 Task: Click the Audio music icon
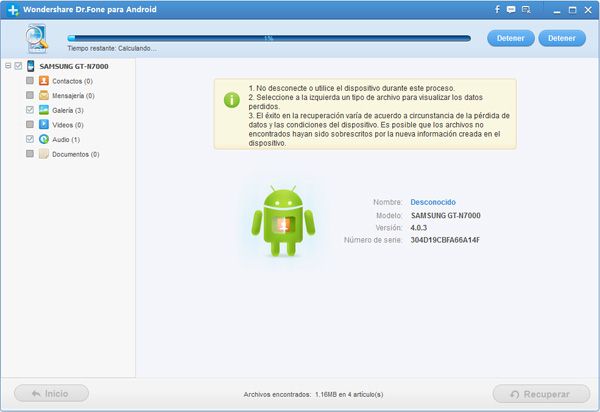pos(44,139)
